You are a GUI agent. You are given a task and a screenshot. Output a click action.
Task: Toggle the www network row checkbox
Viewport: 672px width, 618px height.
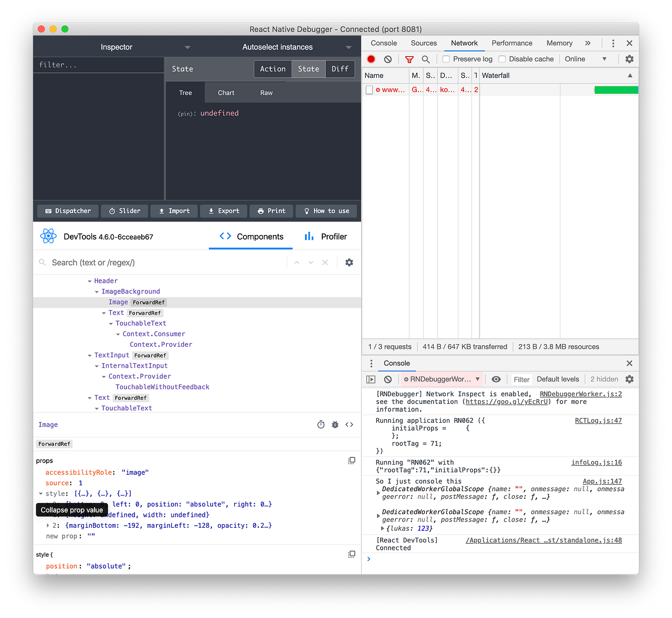[370, 90]
